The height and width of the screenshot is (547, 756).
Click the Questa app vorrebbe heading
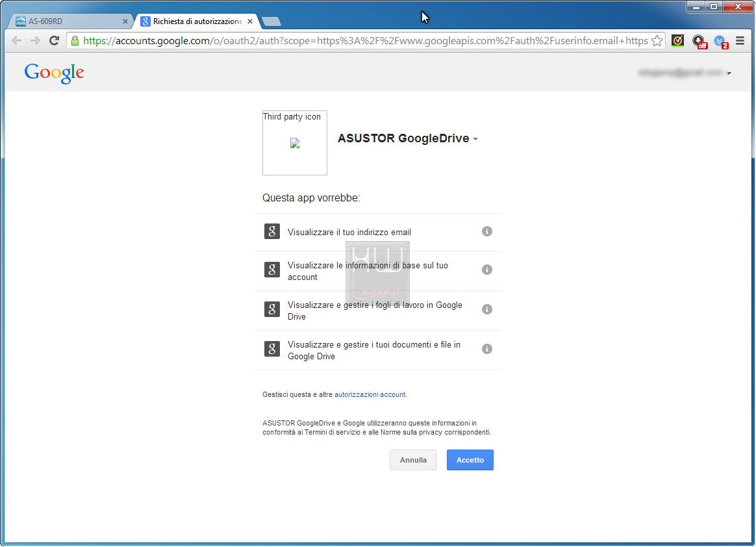tap(312, 197)
